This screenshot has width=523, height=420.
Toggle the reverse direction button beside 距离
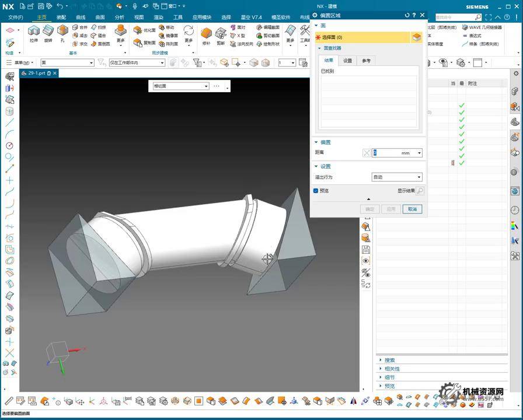(x=367, y=153)
